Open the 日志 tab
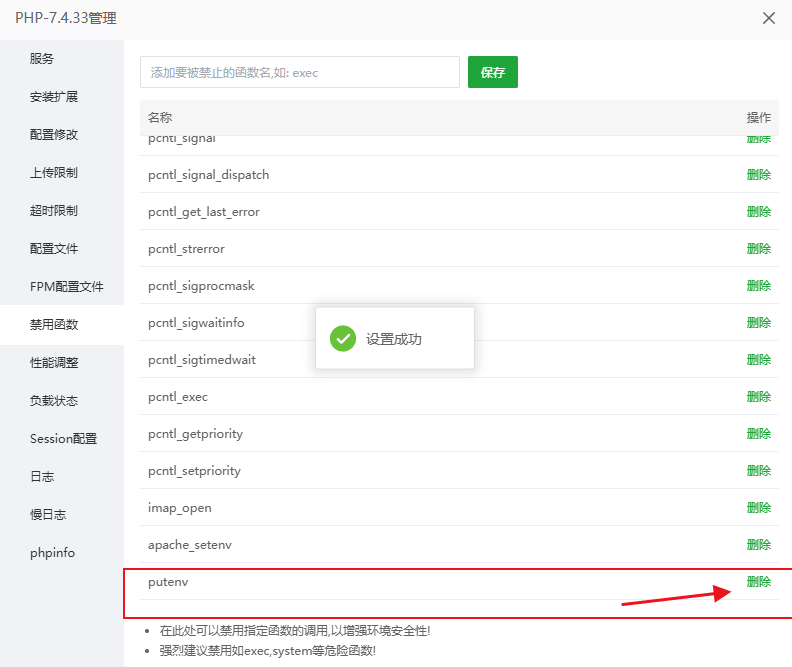 point(42,477)
